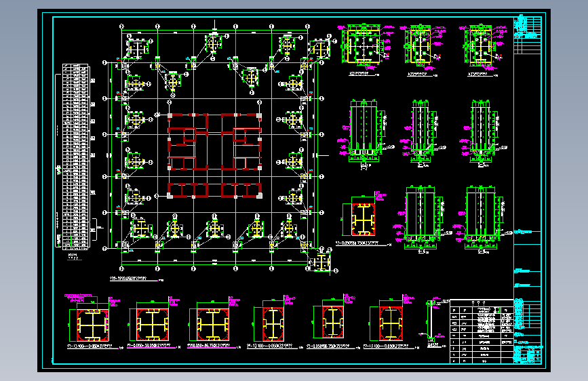Screen dimensions: 588x381
Task: Click the red column section below the elevation details
Action: click(x=363, y=220)
